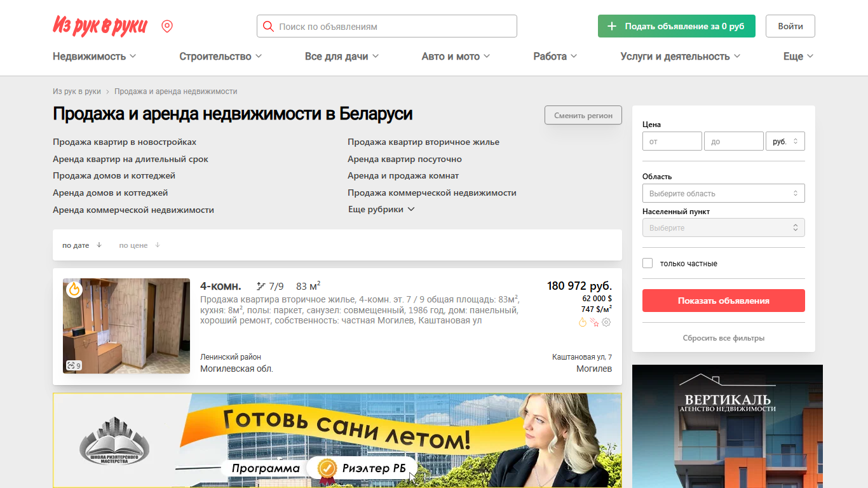
Task: Click the Из рук в руки logo
Action: click(100, 25)
